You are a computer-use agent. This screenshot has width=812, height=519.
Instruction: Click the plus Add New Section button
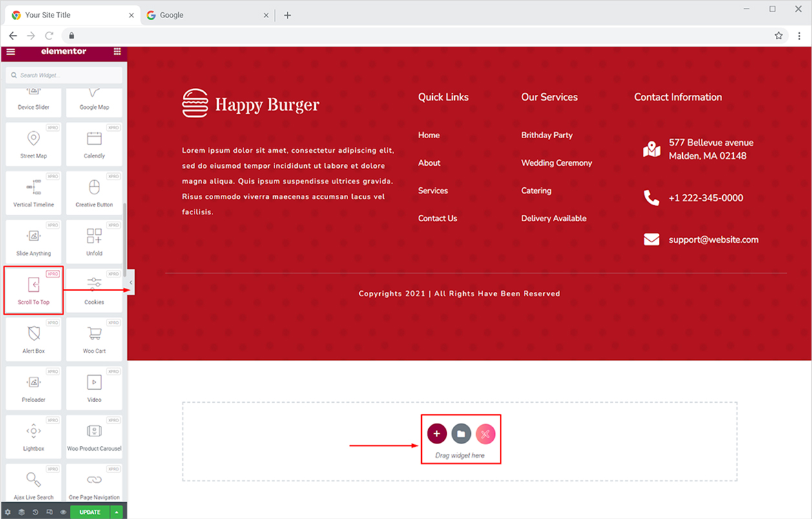pos(437,434)
